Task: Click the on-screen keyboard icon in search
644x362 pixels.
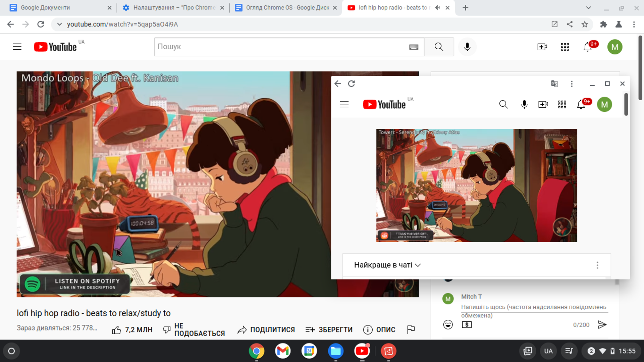Action: [x=414, y=47]
